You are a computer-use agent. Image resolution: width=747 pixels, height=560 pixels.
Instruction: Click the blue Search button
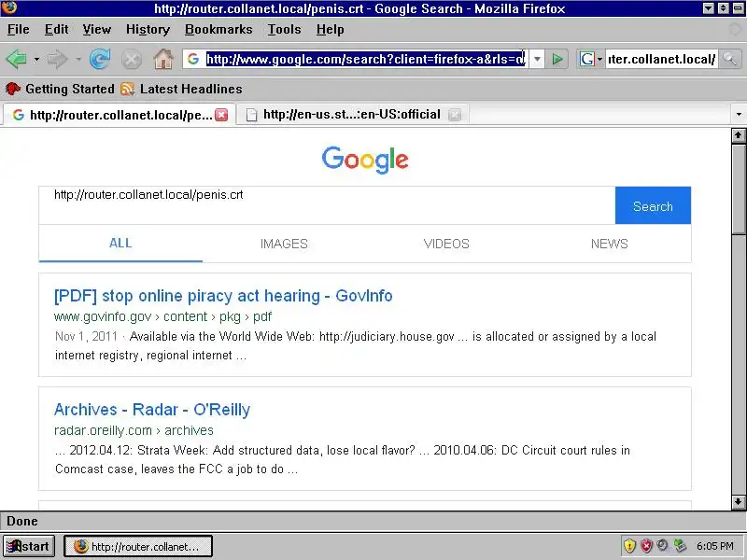pyautogui.click(x=653, y=205)
